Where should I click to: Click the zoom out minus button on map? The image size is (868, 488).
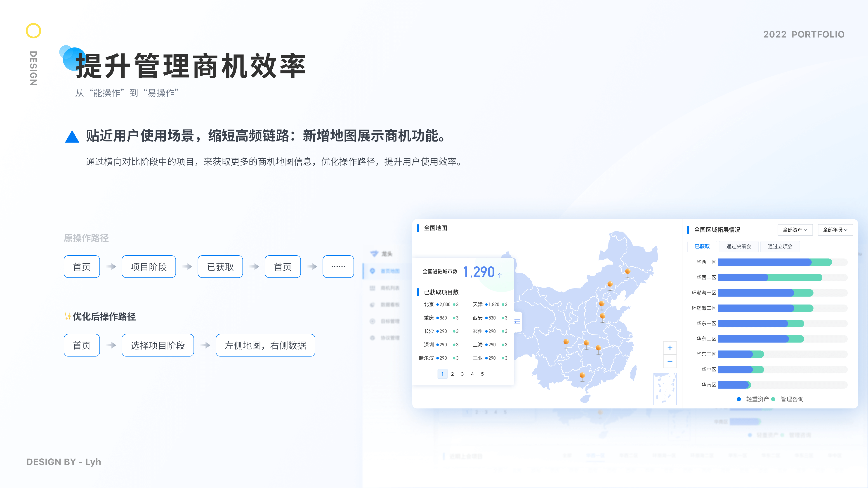(x=670, y=361)
